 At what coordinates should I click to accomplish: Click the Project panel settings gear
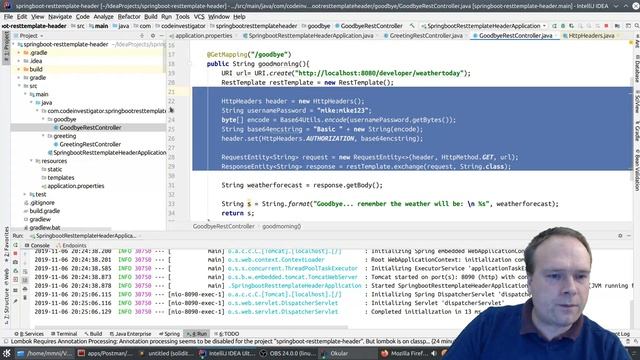coord(153,36)
